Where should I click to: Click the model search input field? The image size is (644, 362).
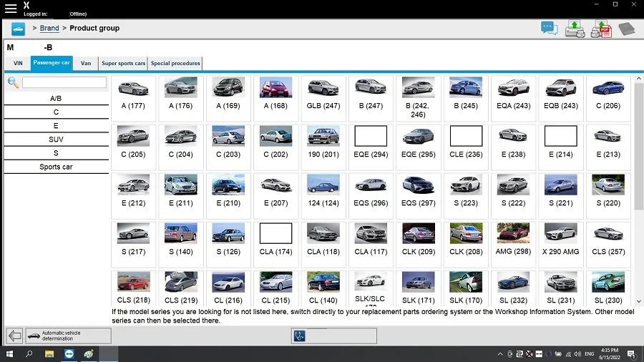pyautogui.click(x=64, y=82)
